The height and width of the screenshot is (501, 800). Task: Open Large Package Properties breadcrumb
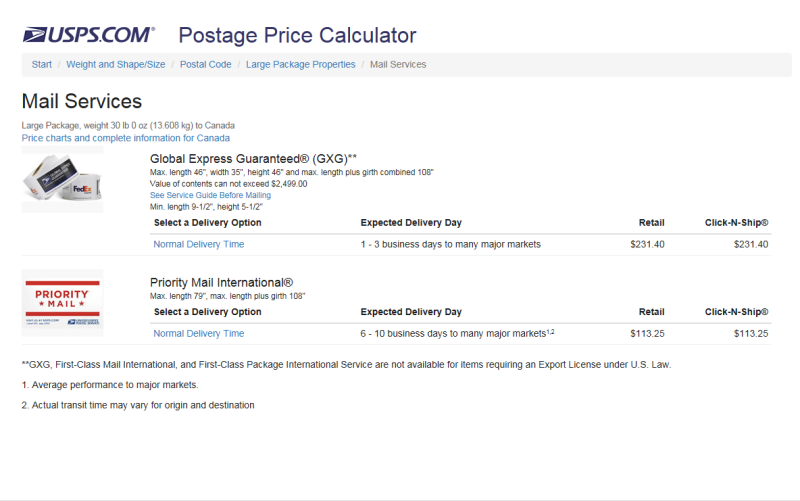pos(301,64)
